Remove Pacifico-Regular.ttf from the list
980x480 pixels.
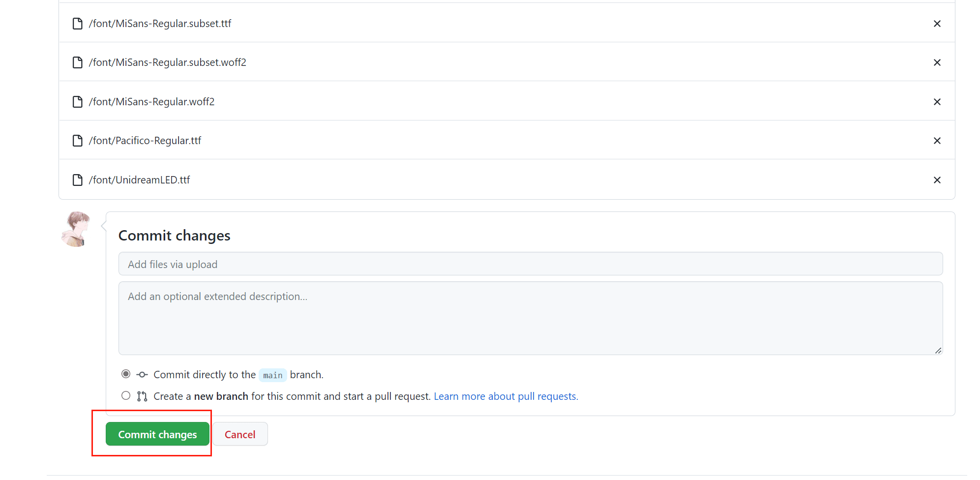[937, 141]
